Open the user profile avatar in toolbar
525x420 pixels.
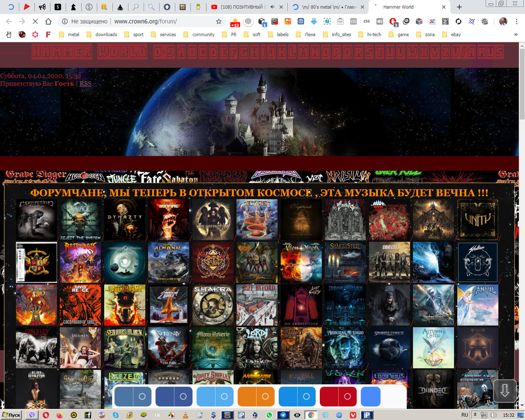[x=503, y=22]
